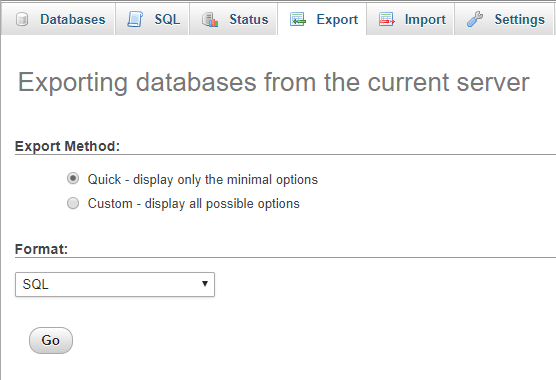Click the Settings wrench icon

click(x=475, y=19)
